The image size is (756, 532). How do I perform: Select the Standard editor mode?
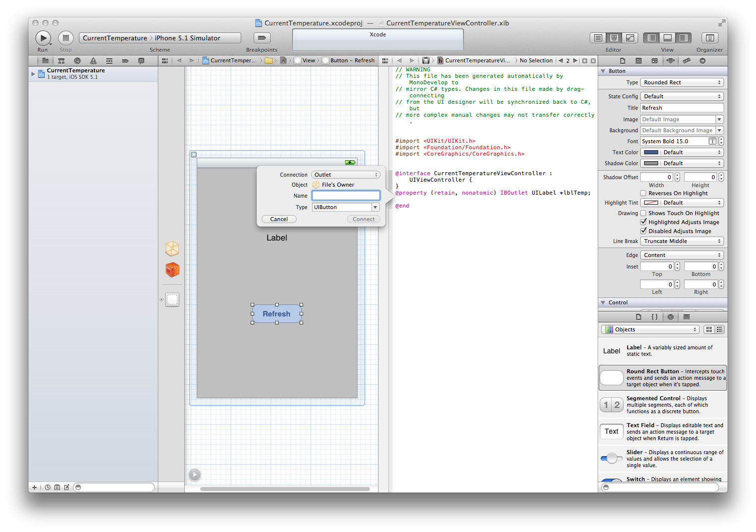pyautogui.click(x=598, y=38)
